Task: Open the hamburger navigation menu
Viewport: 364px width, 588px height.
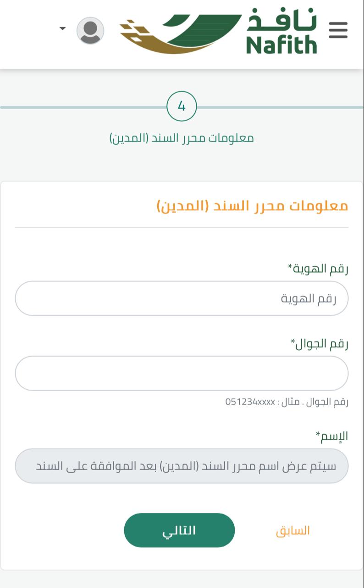Action: [338, 30]
